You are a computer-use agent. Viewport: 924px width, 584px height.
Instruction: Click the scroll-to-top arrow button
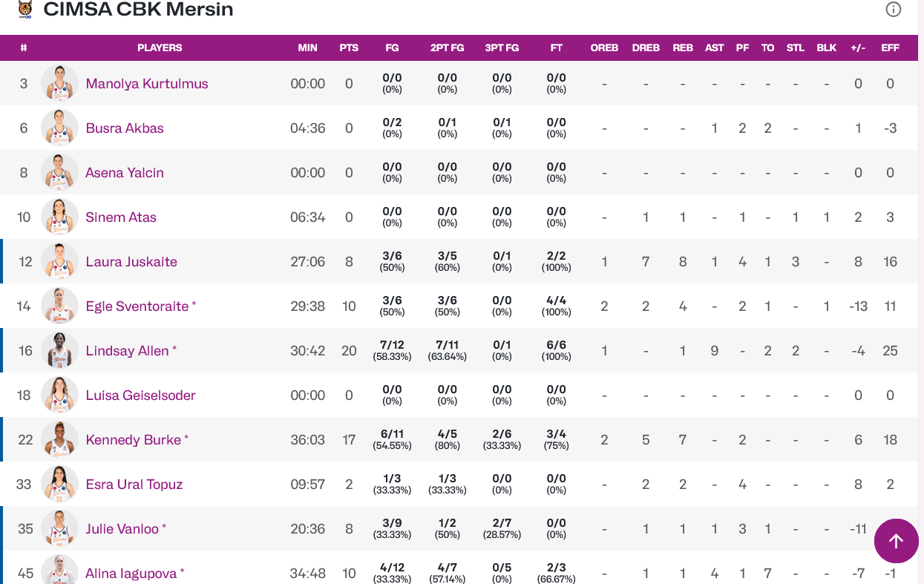click(x=896, y=541)
